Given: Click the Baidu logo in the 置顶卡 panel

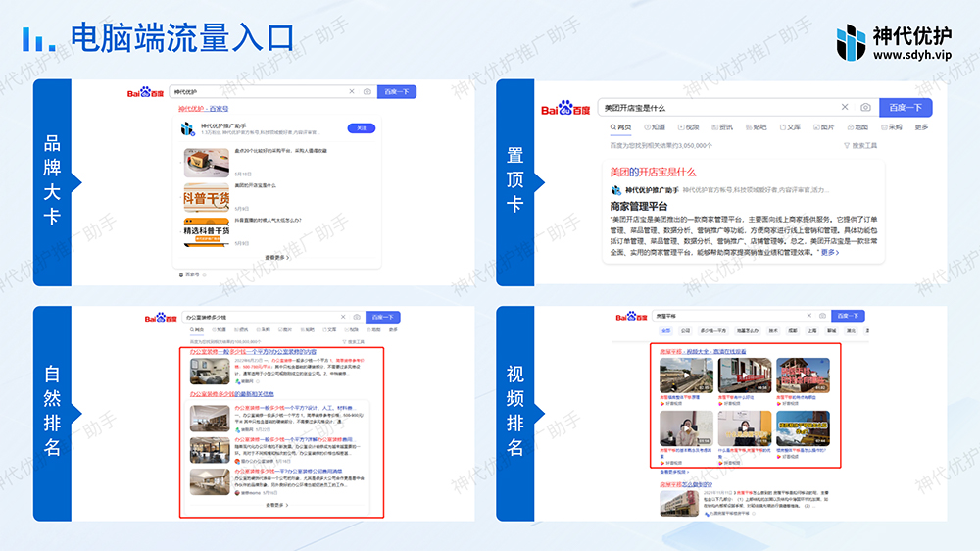Looking at the screenshot, I should 565,108.
